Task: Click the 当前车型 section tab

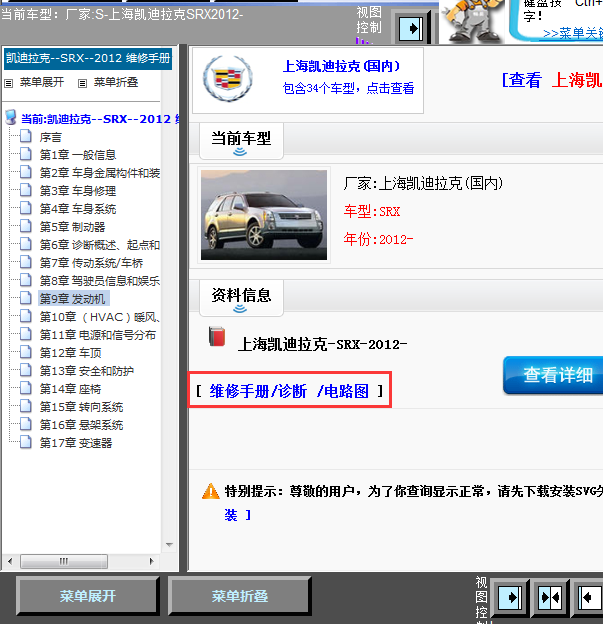Action: [x=241, y=141]
